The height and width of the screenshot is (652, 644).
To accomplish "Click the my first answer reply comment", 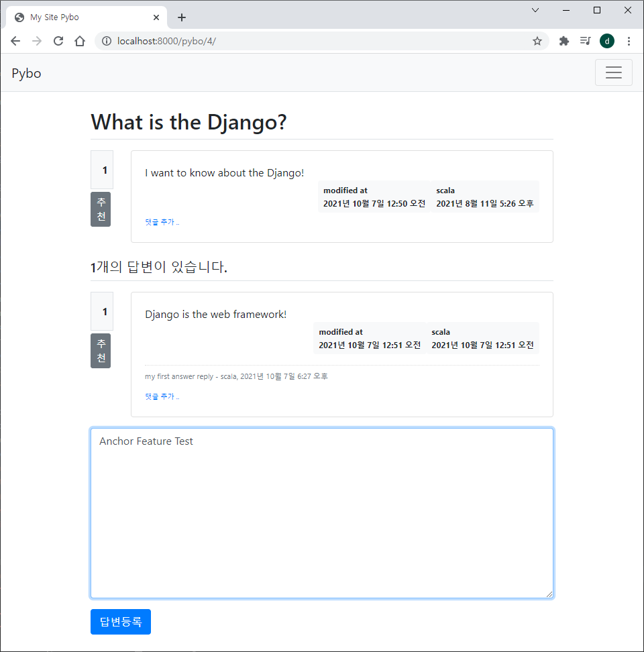I will click(x=236, y=376).
